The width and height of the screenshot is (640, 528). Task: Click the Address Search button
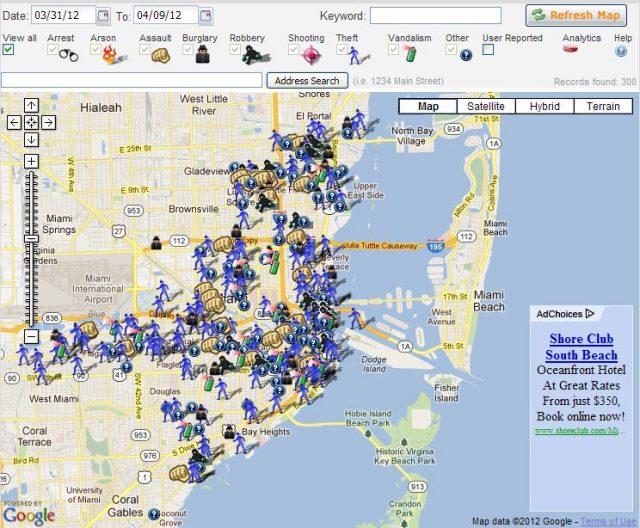(x=307, y=81)
